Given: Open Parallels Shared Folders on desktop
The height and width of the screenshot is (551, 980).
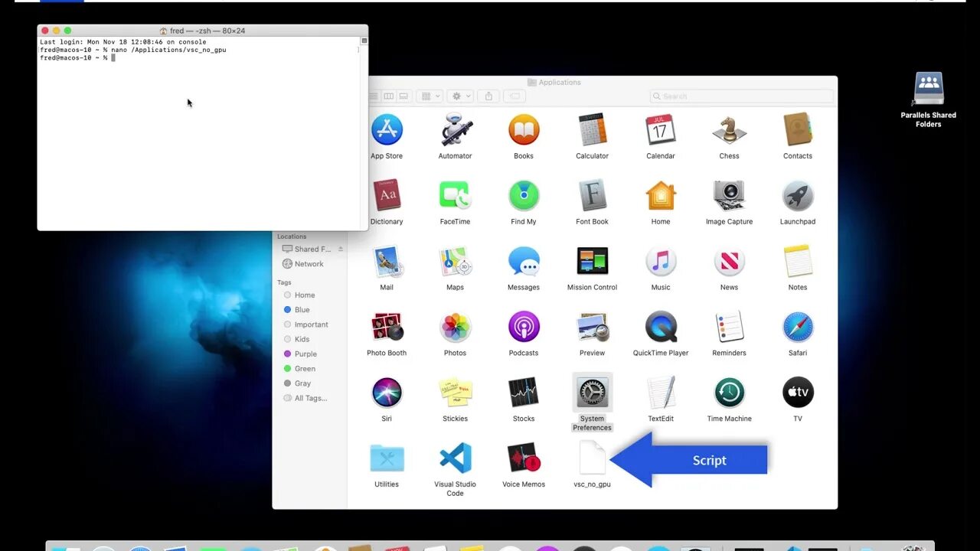Looking at the screenshot, I should click(x=929, y=89).
